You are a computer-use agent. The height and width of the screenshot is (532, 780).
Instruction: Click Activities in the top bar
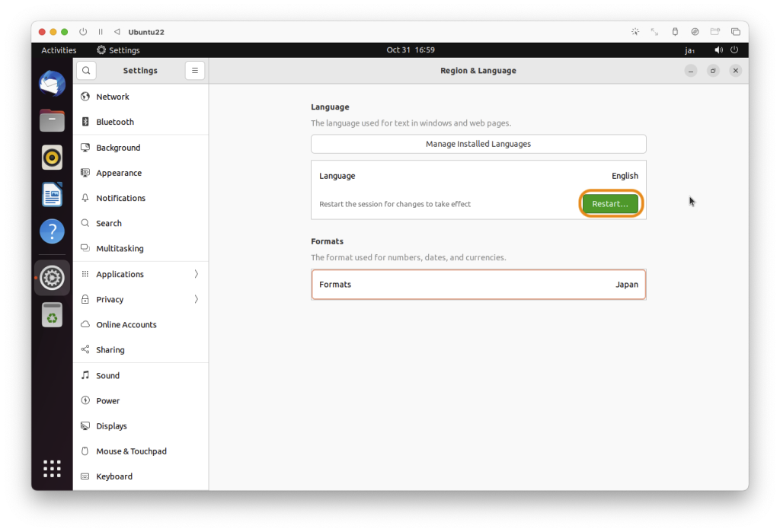[59, 50]
